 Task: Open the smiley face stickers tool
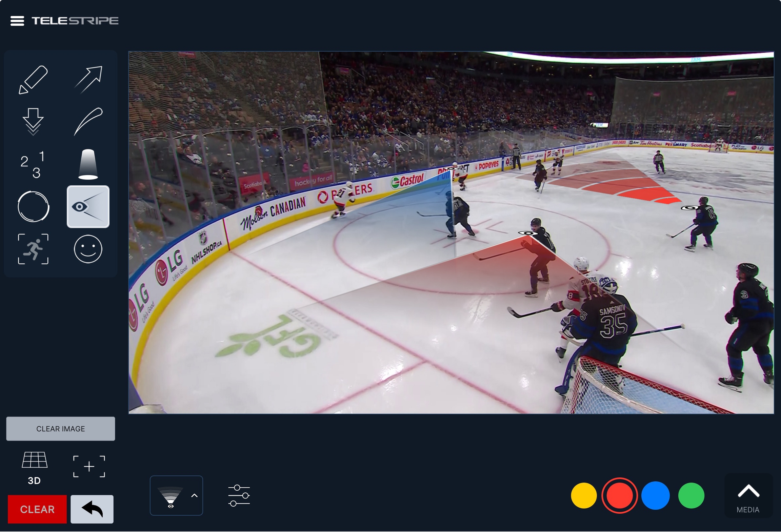coord(88,249)
